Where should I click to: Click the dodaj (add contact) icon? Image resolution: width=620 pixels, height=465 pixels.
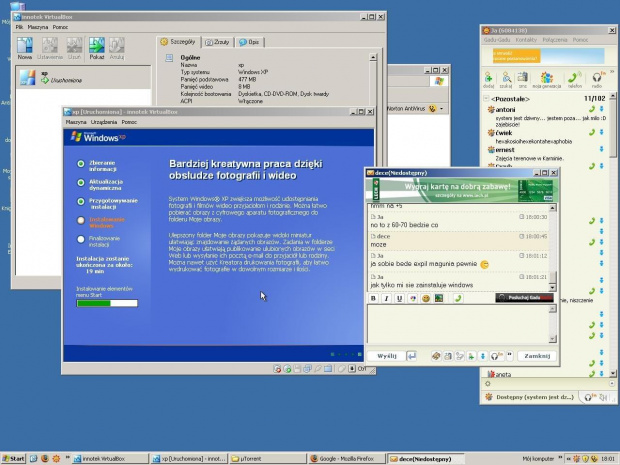(x=488, y=79)
